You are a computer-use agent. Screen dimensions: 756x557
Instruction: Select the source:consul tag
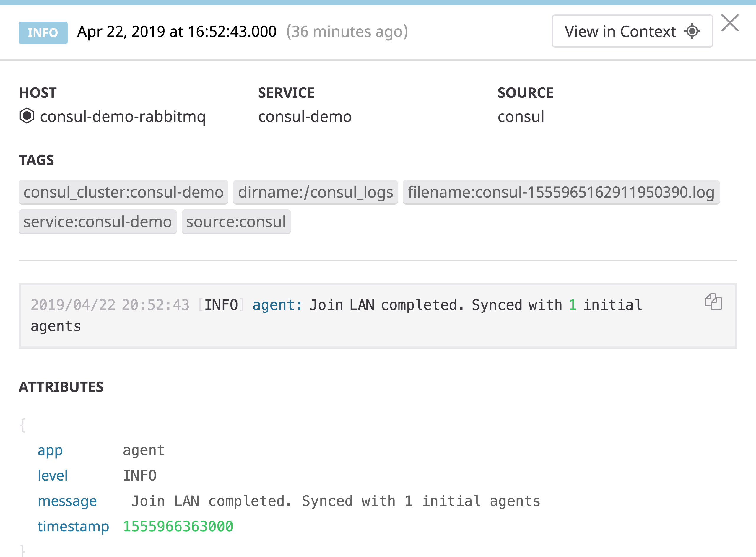click(x=236, y=222)
